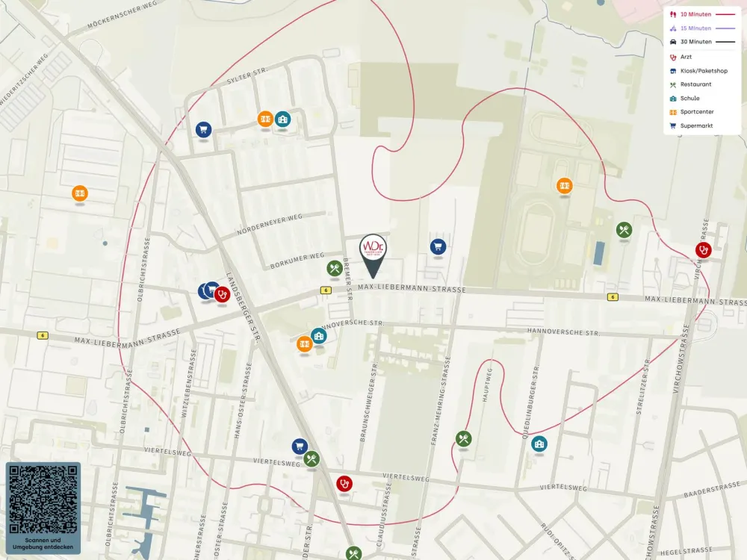The width and height of the screenshot is (747, 560).
Task: Click the 'Hegelstrasse' street label
Action: (x=686, y=552)
